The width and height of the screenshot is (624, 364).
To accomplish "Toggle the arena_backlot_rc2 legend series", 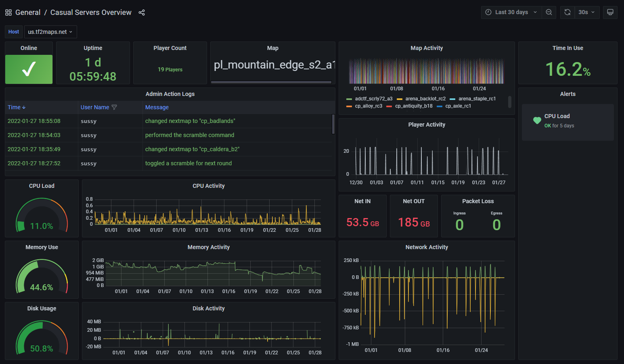I will point(425,99).
